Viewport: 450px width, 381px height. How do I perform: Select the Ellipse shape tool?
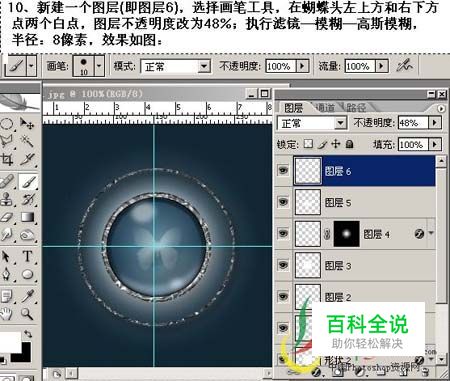27,275
